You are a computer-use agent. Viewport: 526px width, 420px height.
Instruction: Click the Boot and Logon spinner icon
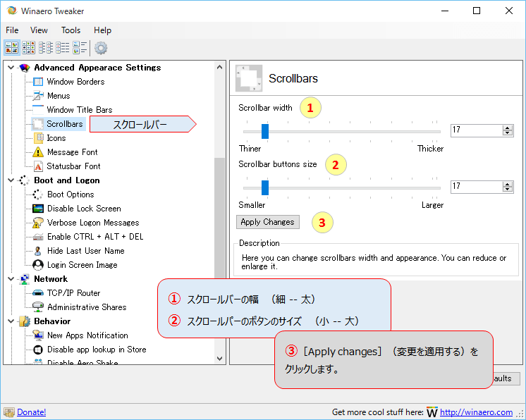tap(24, 180)
